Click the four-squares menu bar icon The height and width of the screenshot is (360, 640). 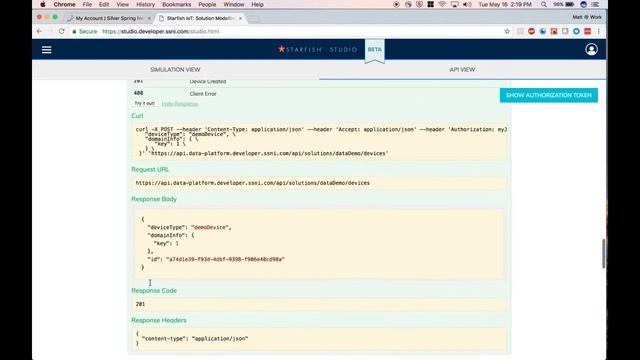coord(430,4)
